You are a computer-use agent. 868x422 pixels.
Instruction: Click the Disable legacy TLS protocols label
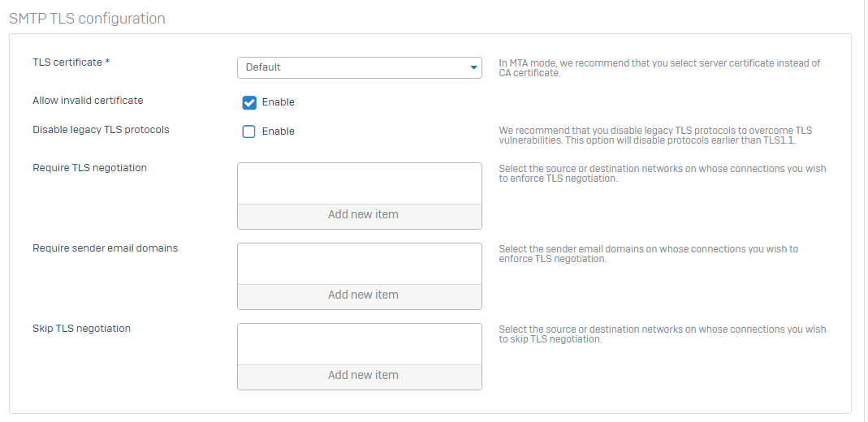tap(101, 130)
